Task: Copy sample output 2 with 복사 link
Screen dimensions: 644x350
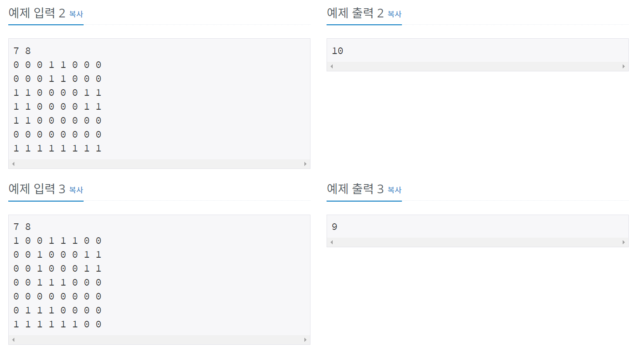Action: [394, 14]
